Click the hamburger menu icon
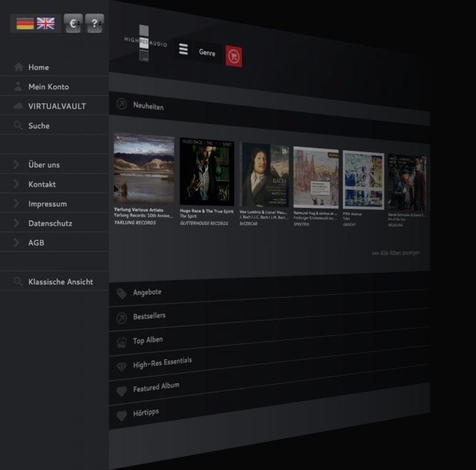 (183, 49)
